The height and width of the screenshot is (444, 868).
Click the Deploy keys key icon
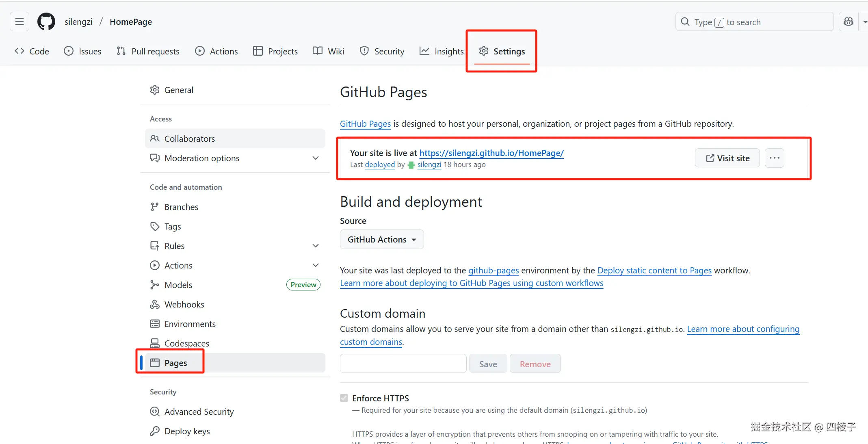coord(155,431)
